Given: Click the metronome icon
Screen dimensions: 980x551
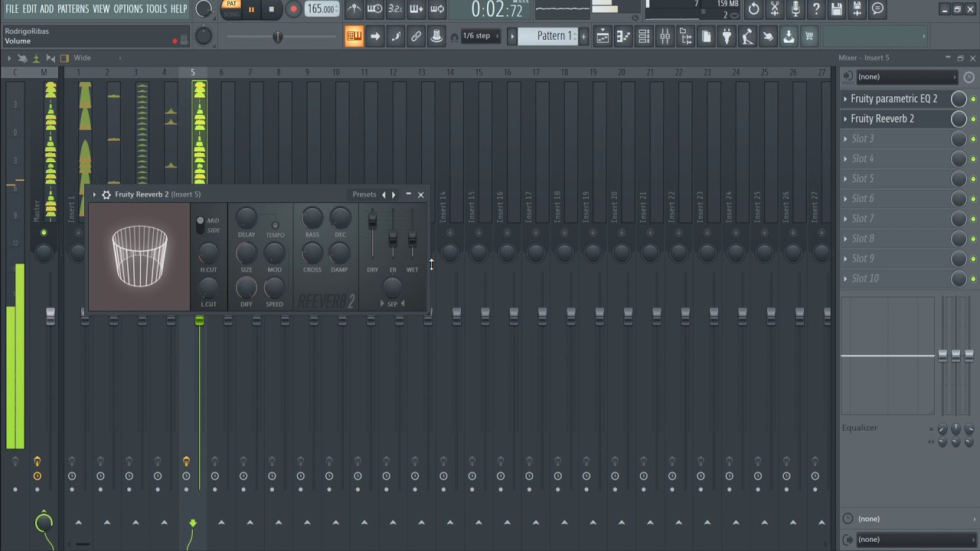Looking at the screenshot, I should (x=354, y=9).
